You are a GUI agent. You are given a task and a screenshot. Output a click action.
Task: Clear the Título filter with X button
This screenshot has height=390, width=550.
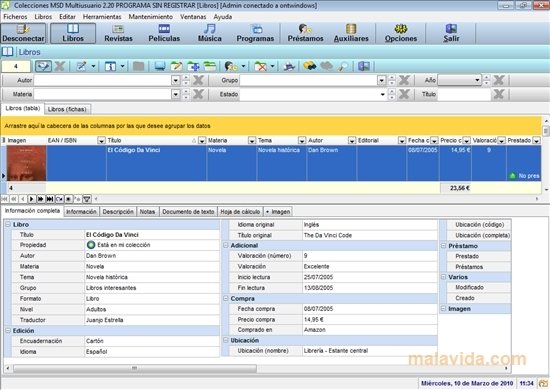[498, 94]
